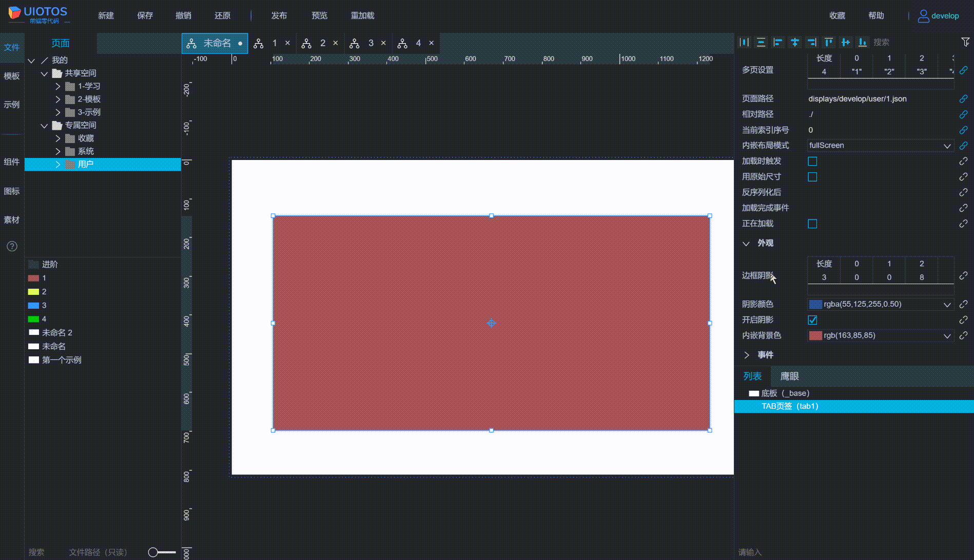Toggle 正在加载 checkbox

(812, 224)
